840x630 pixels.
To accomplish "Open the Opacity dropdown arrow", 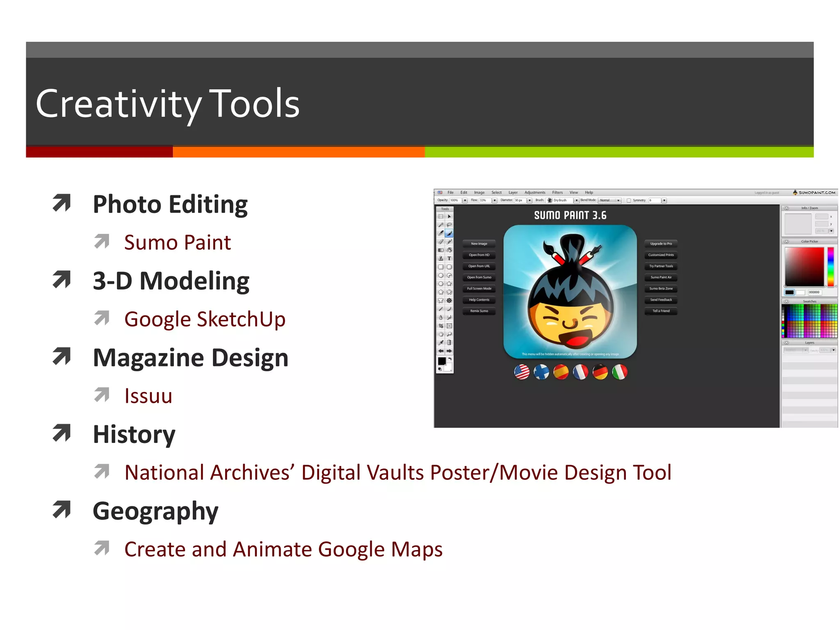I will pos(465,201).
